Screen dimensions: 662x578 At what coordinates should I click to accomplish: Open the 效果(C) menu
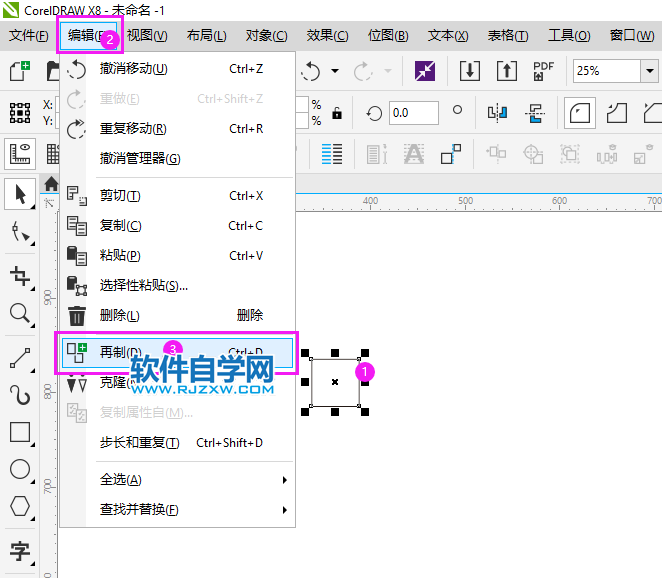point(328,35)
